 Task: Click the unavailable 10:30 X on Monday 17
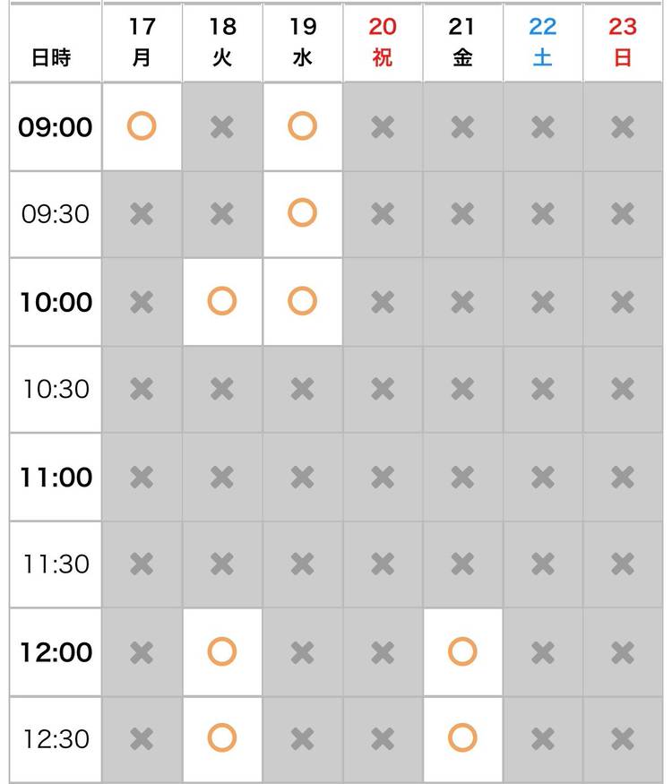pyautogui.click(x=142, y=389)
